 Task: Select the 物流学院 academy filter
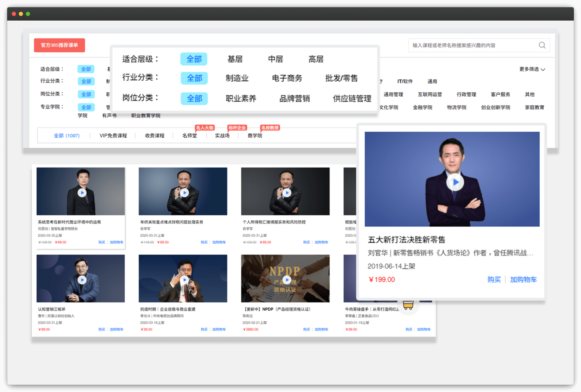pos(457,107)
